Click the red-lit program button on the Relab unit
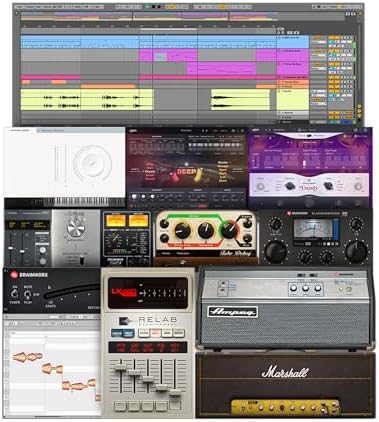 point(155,333)
